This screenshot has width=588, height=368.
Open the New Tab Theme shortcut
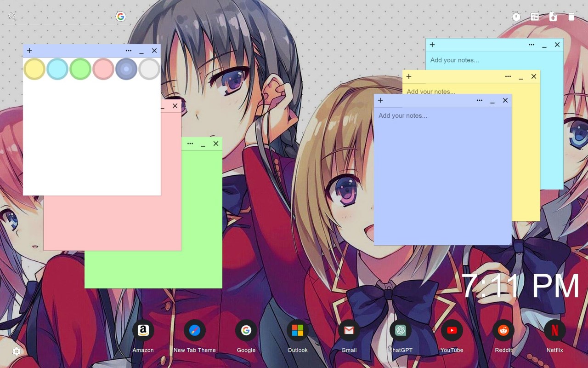[195, 330]
